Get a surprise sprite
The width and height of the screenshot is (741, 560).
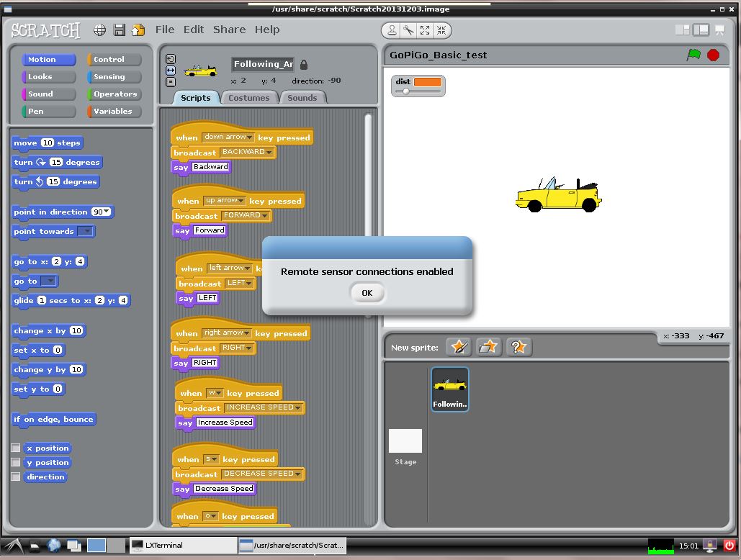(x=518, y=347)
